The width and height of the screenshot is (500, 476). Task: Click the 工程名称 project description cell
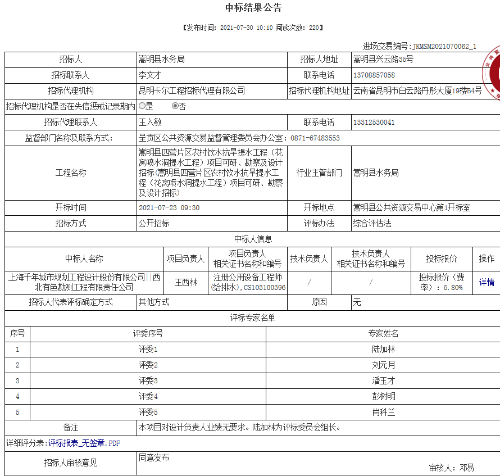[212, 173]
